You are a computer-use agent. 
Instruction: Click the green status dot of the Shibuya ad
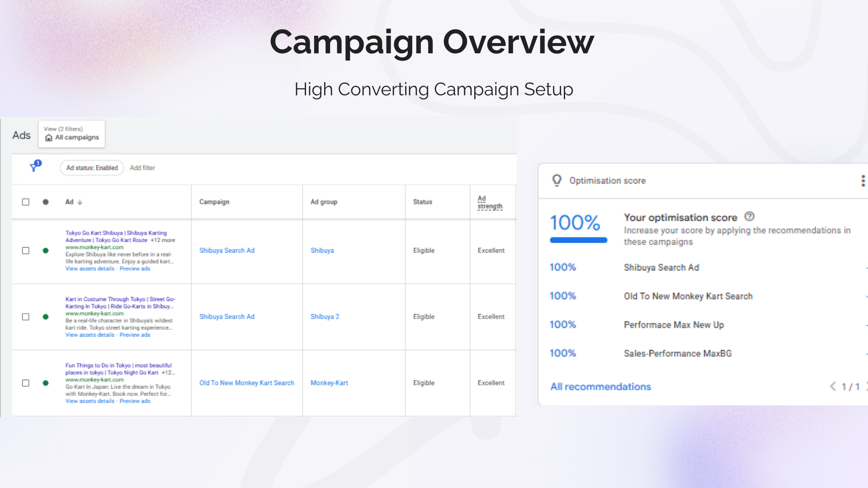(x=46, y=250)
